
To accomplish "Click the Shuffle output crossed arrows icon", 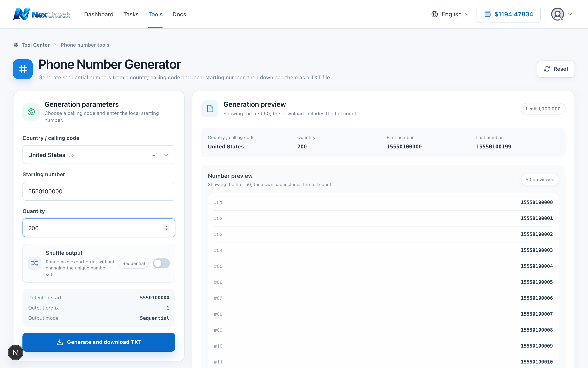I will tap(34, 263).
